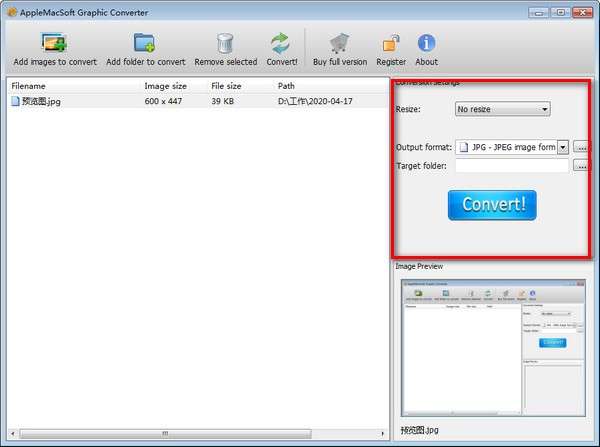Open Buy full version cart icon

339,44
